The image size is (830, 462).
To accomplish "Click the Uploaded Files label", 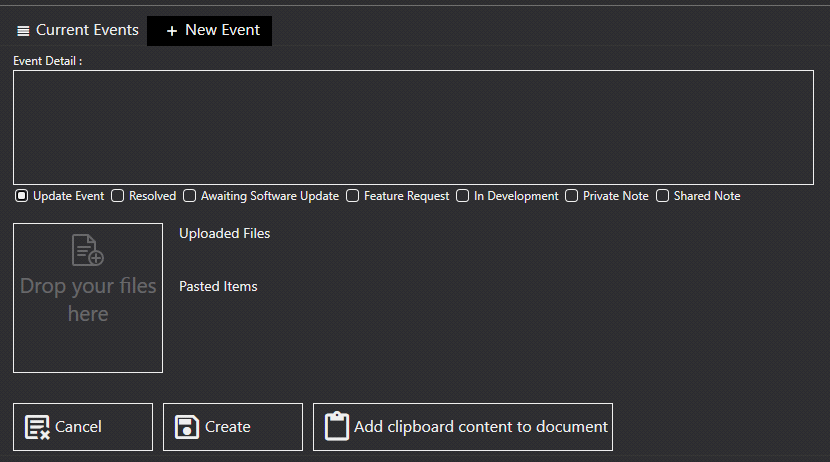I will 224,233.
